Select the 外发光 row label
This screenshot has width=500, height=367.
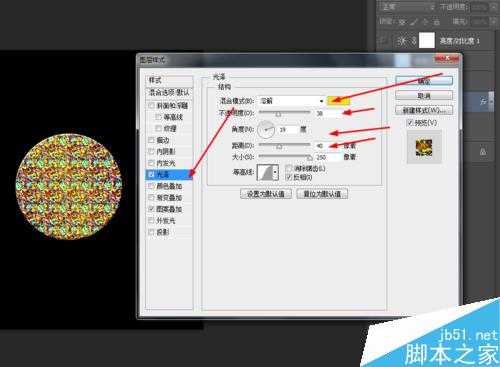[166, 220]
